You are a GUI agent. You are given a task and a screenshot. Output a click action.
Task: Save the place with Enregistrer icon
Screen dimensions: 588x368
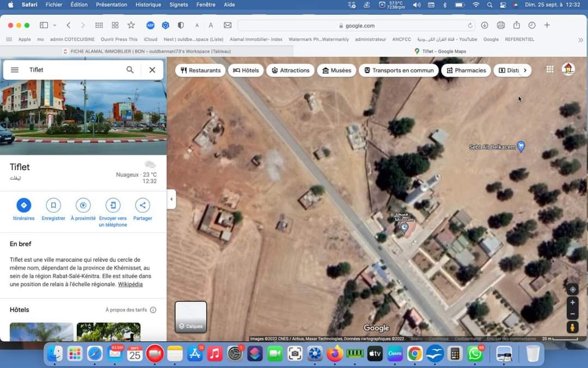click(x=53, y=206)
